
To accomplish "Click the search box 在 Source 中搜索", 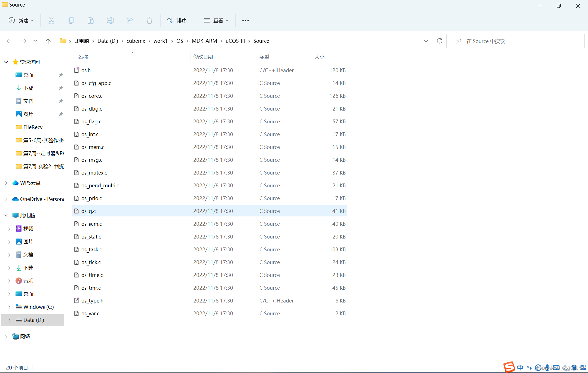I will pyautogui.click(x=517, y=41).
